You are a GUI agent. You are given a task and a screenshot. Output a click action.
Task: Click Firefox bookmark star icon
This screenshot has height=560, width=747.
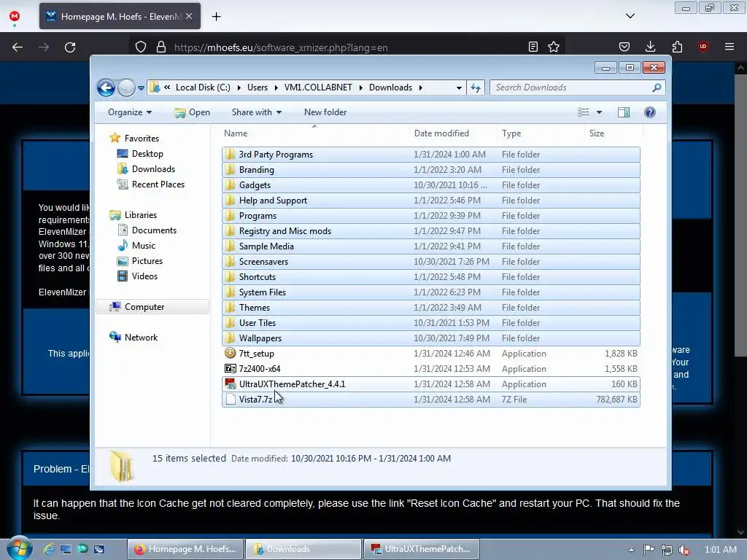point(554,47)
